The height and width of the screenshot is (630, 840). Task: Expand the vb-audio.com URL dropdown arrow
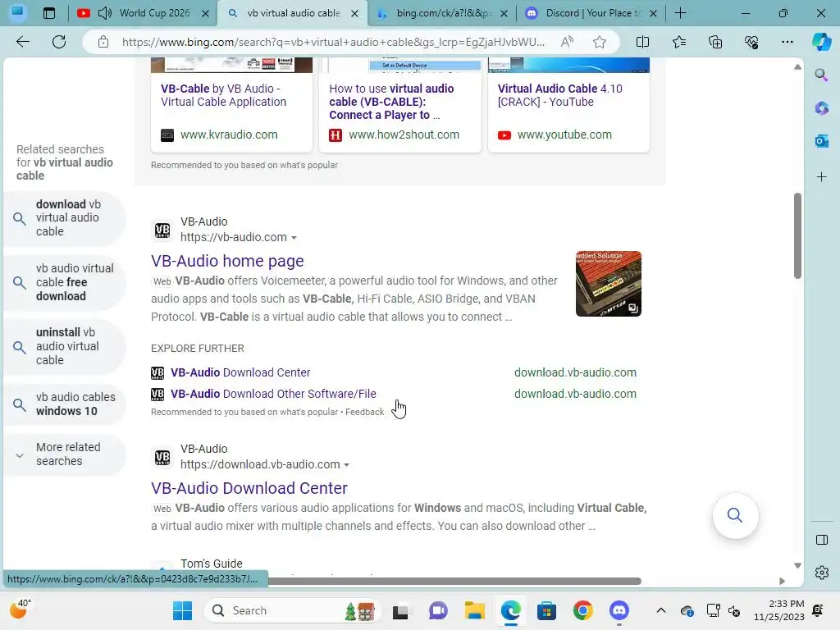tap(294, 237)
